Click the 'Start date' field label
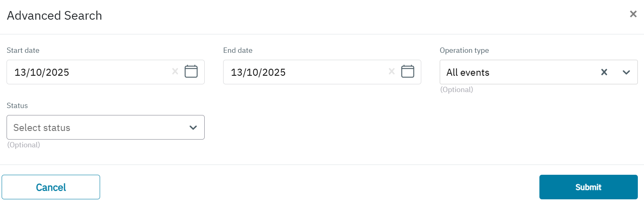Screen dimensions: 644x203 tap(23, 50)
